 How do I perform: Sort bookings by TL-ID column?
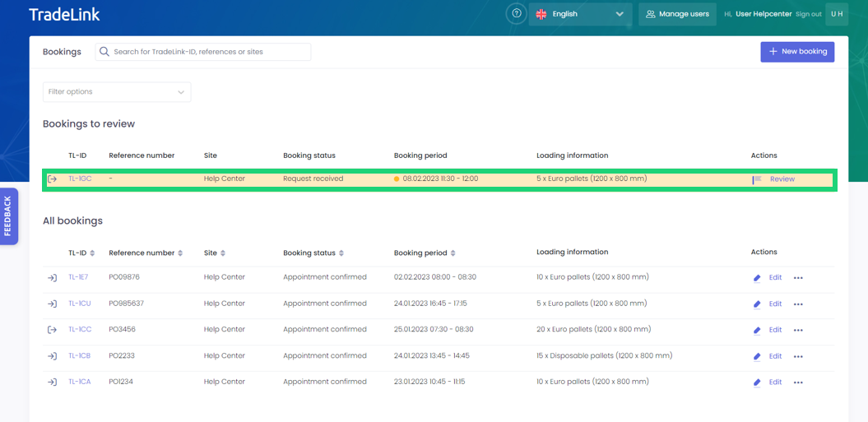(92, 253)
